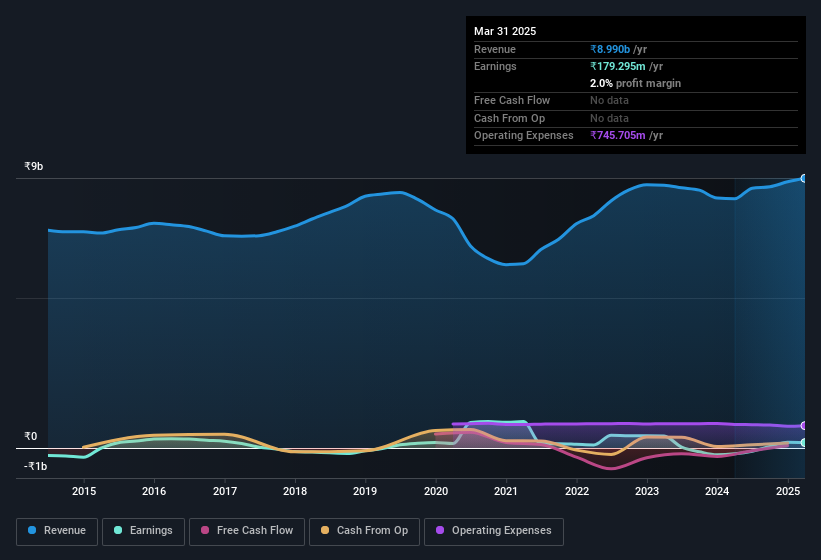Toggle the Revenue series legend button
This screenshot has width=821, height=560.
coord(57,531)
